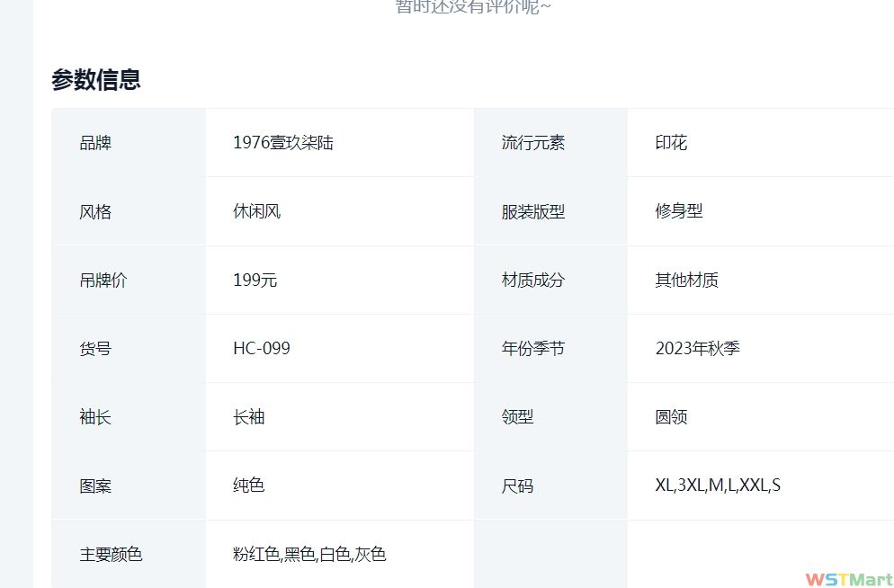The height and width of the screenshot is (588, 894).
Task: Select the 圆领 collar type value
Action: click(671, 417)
